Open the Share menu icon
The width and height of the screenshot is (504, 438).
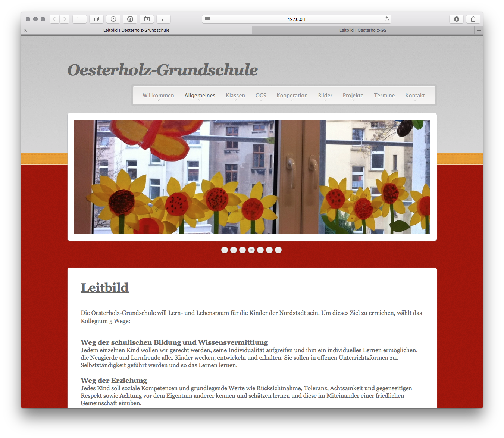pyautogui.click(x=473, y=19)
